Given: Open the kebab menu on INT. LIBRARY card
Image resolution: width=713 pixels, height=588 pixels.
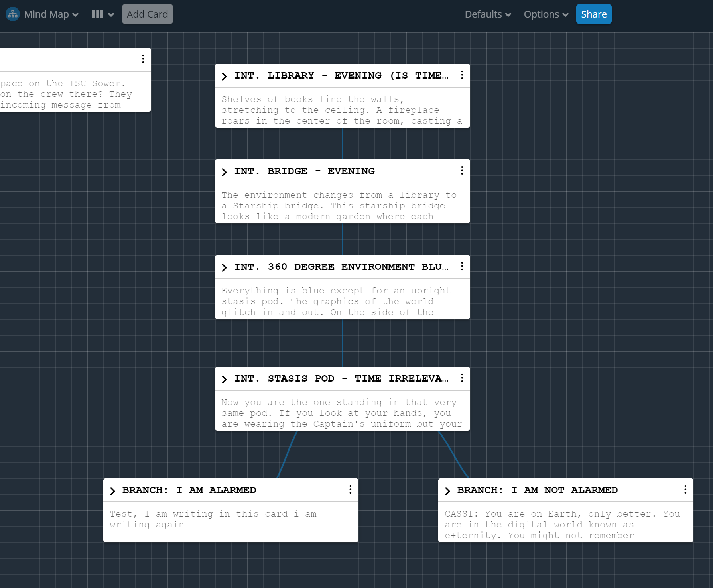Looking at the screenshot, I should (x=462, y=75).
